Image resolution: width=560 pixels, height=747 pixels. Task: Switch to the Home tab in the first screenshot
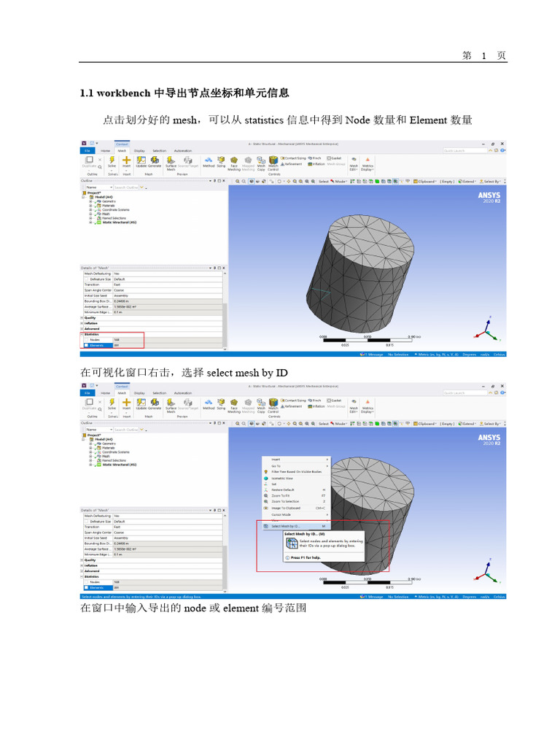(105, 150)
